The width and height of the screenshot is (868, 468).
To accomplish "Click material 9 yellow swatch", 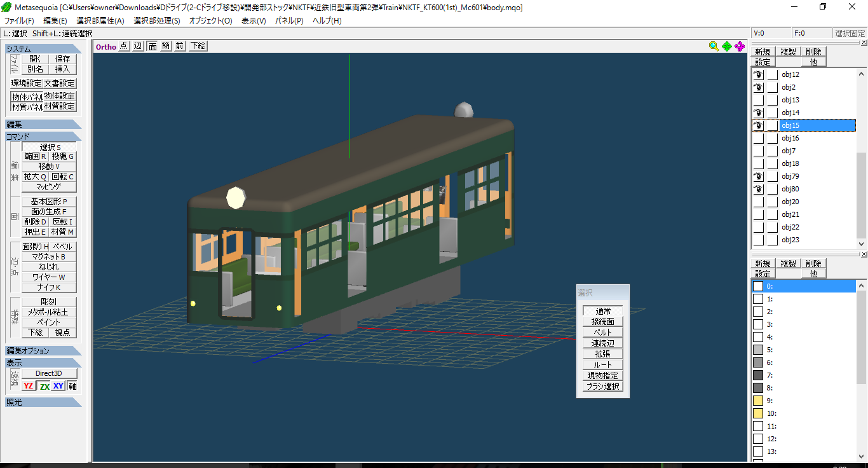I will point(758,401).
